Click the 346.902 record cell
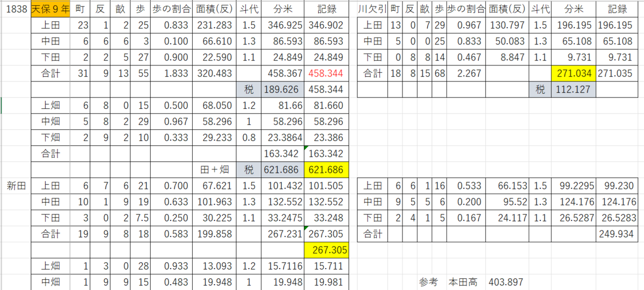644x290 pixels. click(x=326, y=25)
